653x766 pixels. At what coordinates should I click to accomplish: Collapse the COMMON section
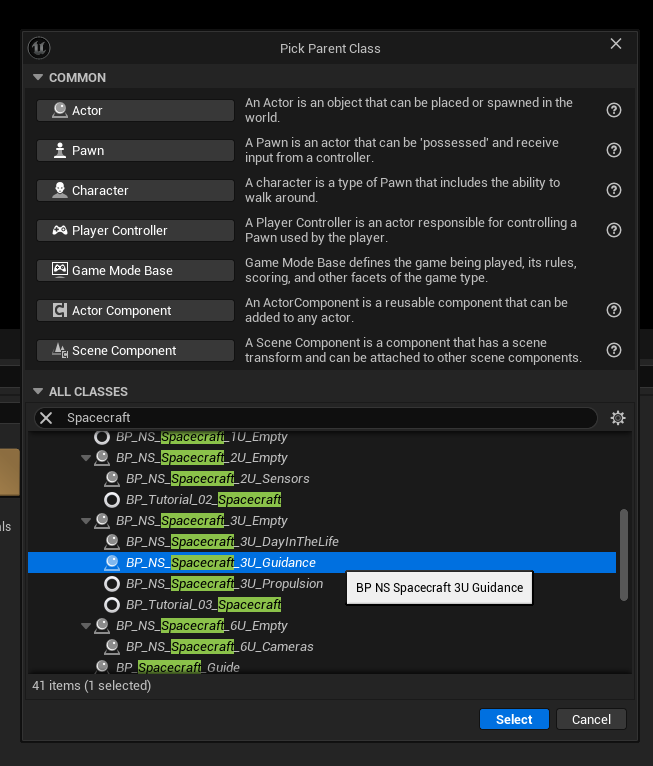point(38,78)
